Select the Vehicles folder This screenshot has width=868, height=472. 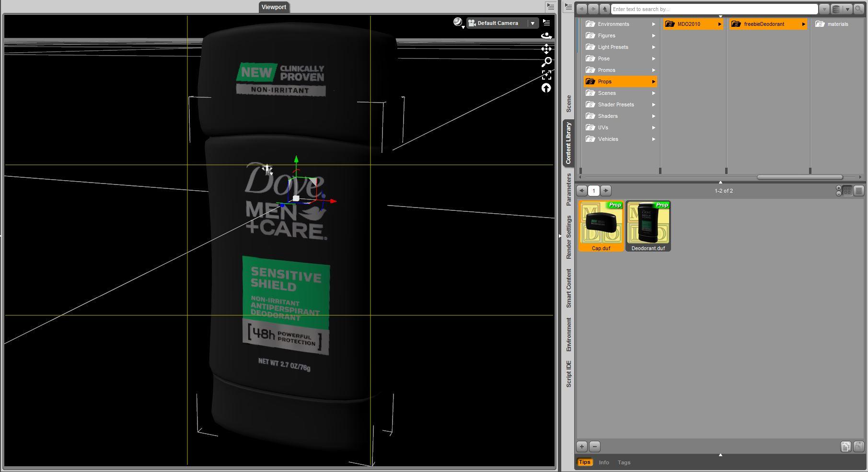[x=620, y=139]
